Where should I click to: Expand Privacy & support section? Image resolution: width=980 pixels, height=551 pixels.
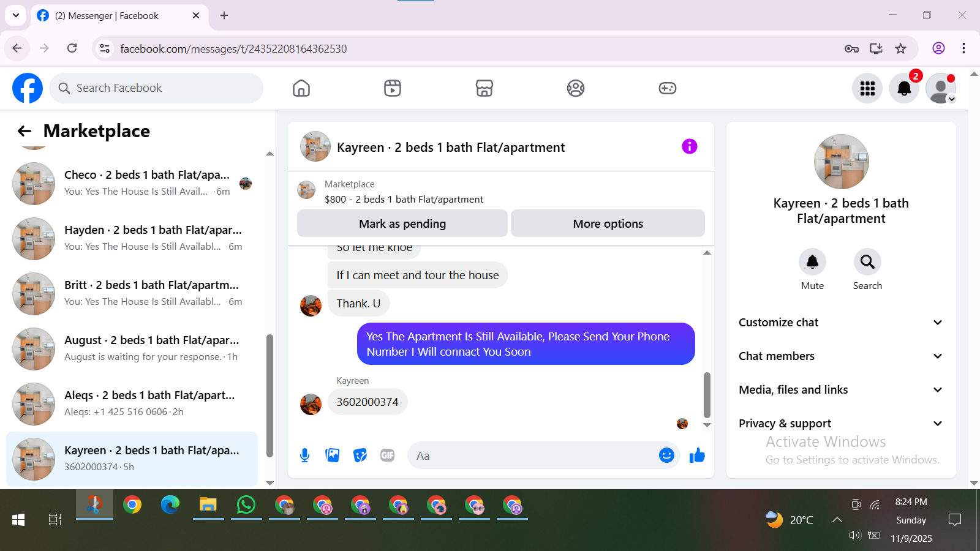click(x=841, y=424)
